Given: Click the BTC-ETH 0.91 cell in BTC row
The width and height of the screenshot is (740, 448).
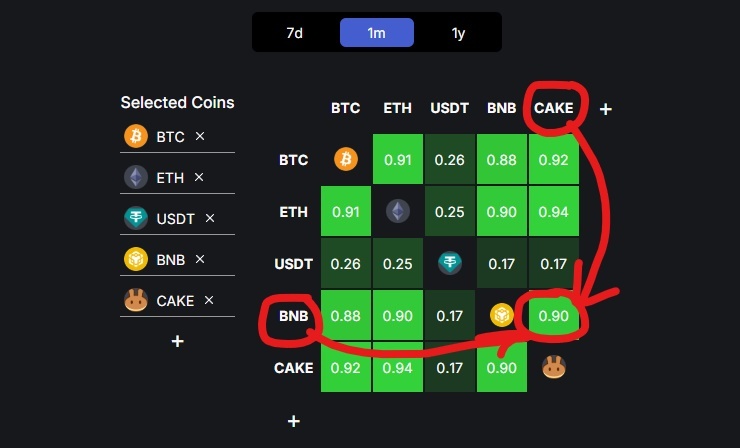Looking at the screenshot, I should pos(398,159).
